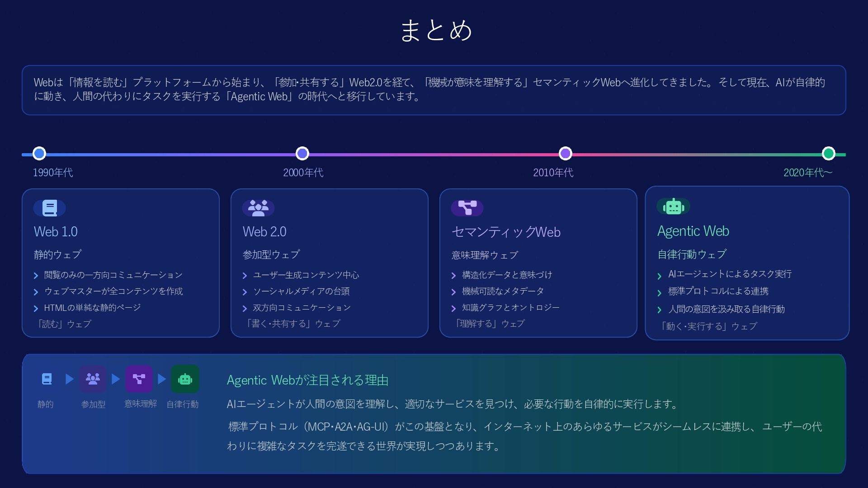Click the Agentic Webが注目される理由 heading

[x=307, y=380]
